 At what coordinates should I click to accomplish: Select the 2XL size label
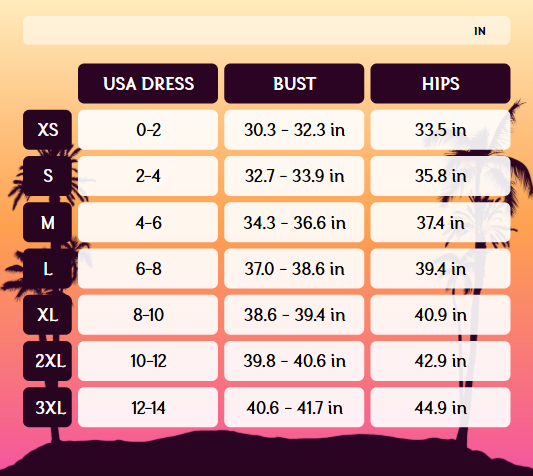point(47,361)
